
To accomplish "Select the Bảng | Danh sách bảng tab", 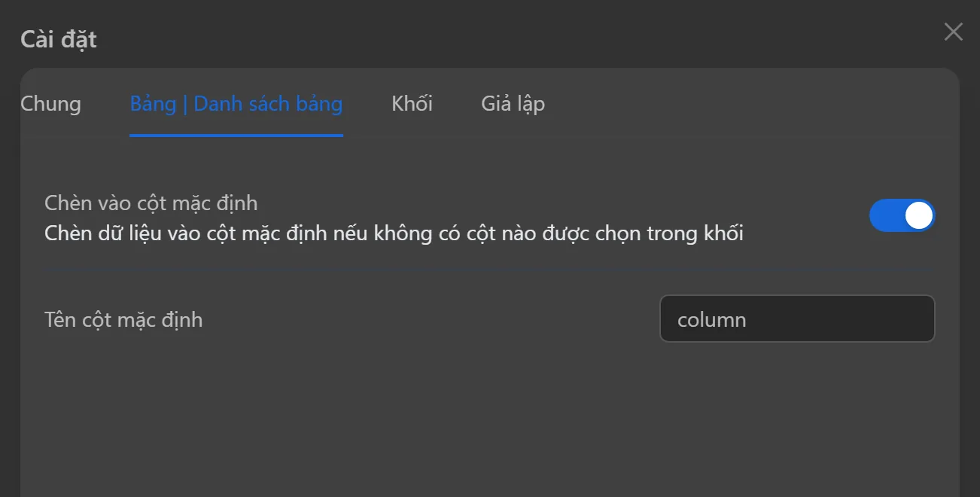I will [236, 104].
